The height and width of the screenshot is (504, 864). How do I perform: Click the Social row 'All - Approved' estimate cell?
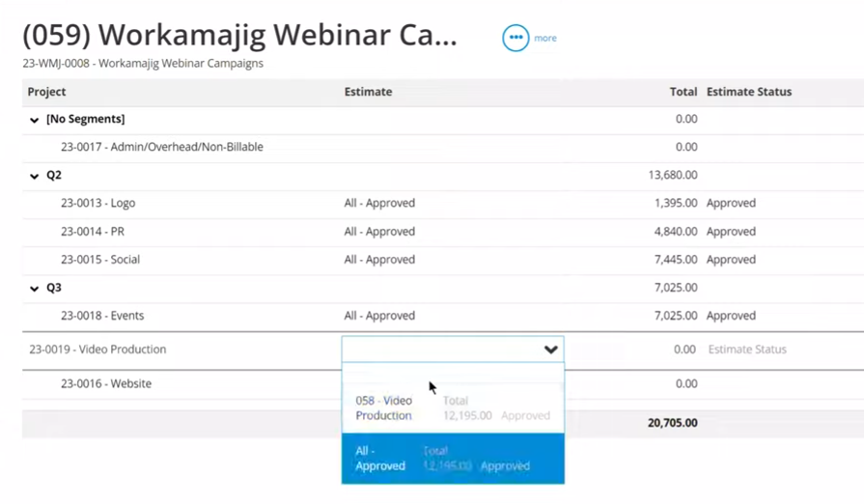[379, 260]
